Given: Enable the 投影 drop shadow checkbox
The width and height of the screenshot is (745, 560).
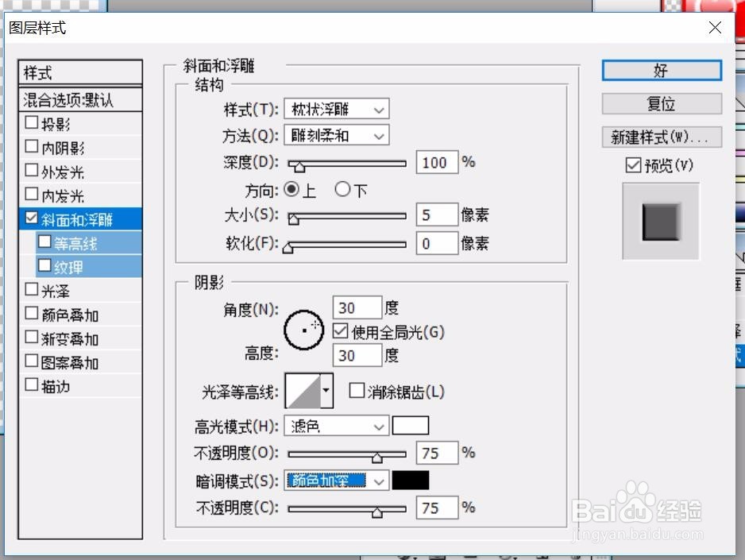Looking at the screenshot, I should (31, 122).
